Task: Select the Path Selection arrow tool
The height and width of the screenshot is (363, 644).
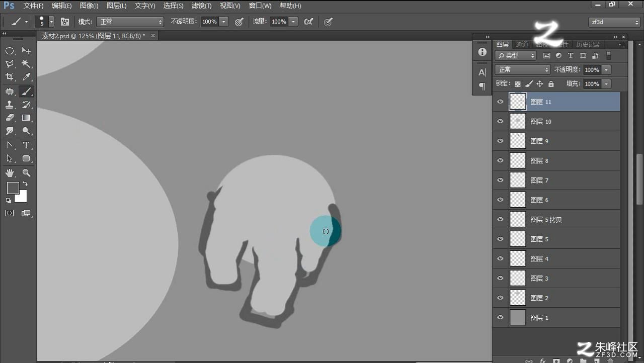Action: pyautogui.click(x=10, y=158)
